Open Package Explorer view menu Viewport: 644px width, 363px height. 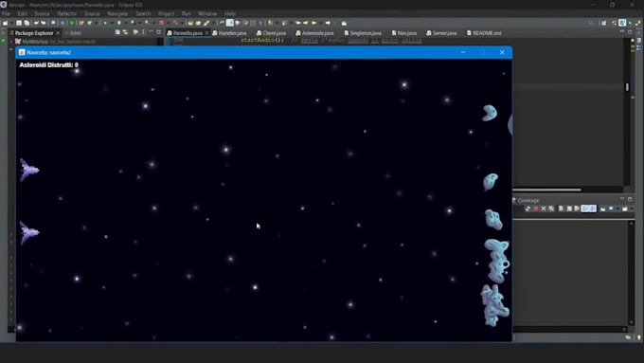(143, 32)
